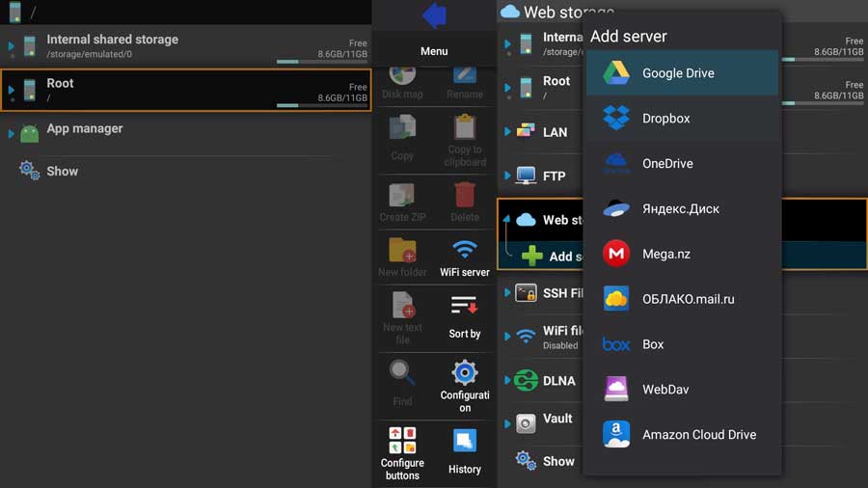Click the Box logo icon

pyautogui.click(x=615, y=344)
